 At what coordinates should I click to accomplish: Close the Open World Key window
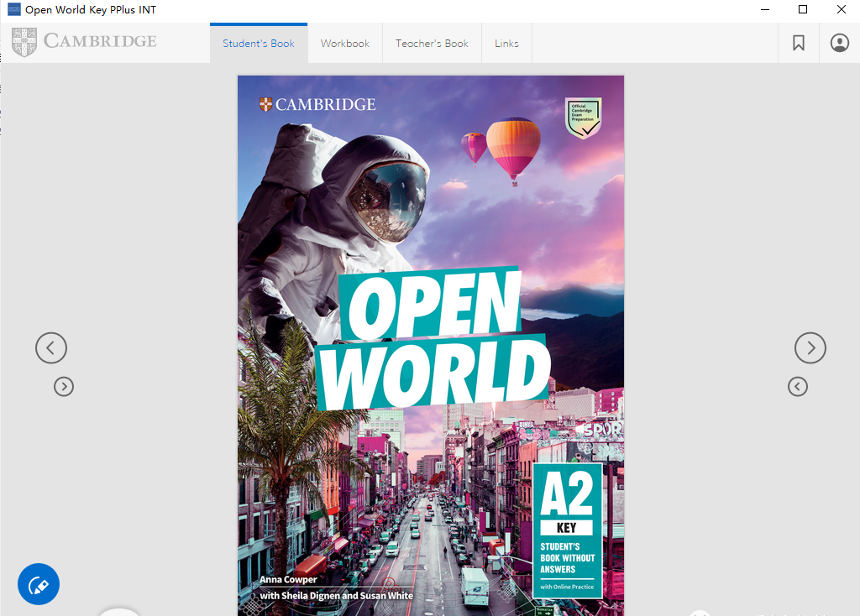click(x=841, y=9)
